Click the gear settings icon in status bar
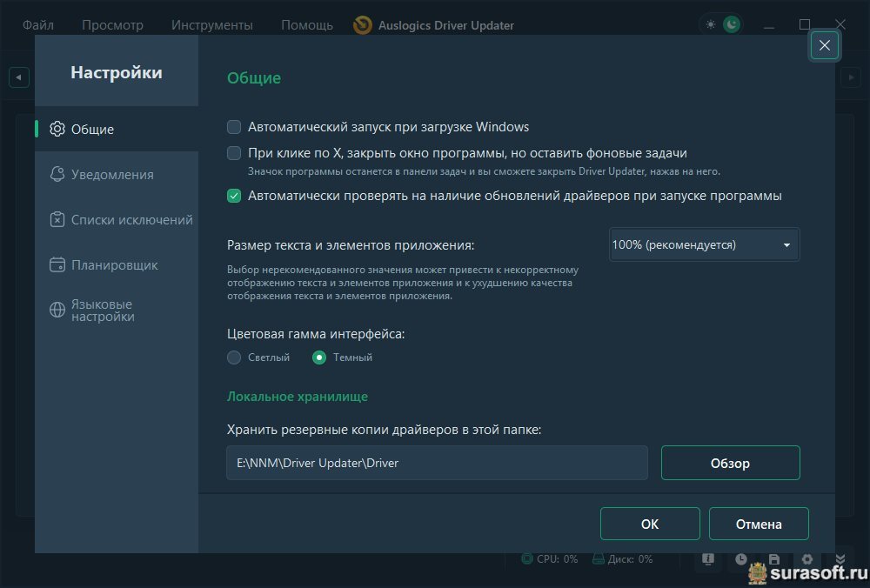The height and width of the screenshot is (588, 870). coord(807,559)
